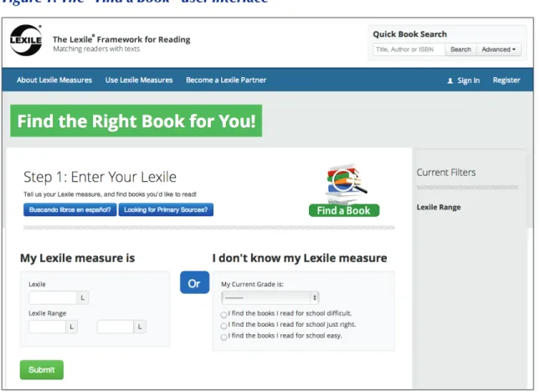The width and height of the screenshot is (540, 392).
Task: Select books for school just right option
Action: click(x=224, y=326)
